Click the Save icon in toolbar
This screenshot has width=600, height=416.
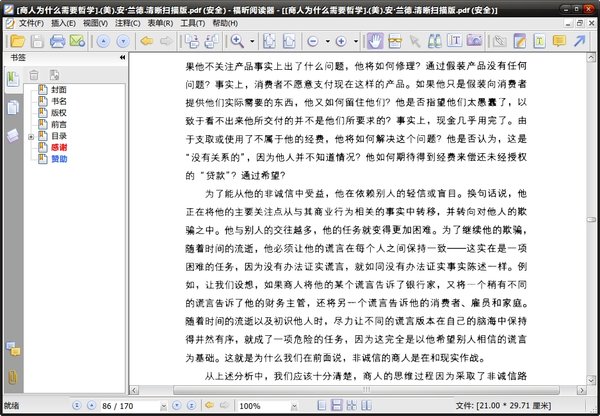[x=36, y=41]
